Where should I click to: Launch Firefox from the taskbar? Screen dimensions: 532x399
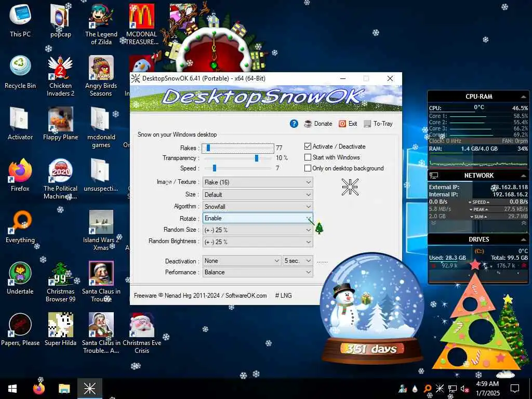coord(38,389)
